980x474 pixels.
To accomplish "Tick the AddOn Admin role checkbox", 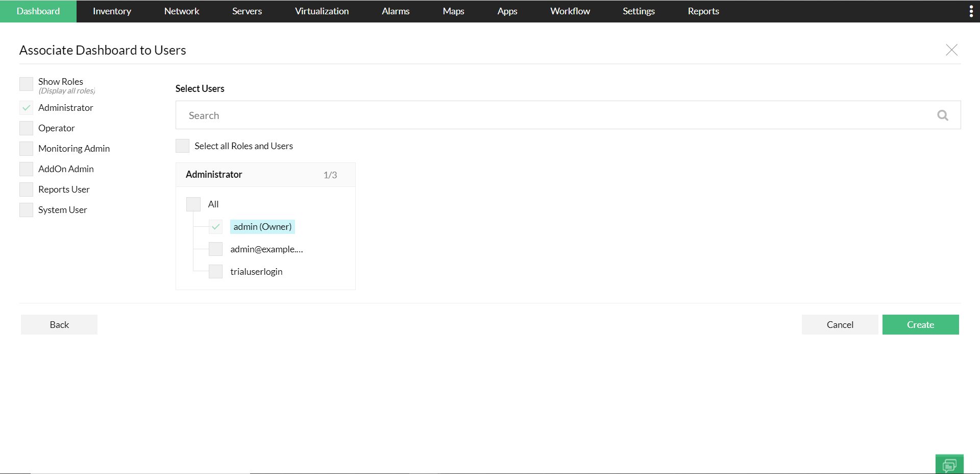I will point(26,169).
